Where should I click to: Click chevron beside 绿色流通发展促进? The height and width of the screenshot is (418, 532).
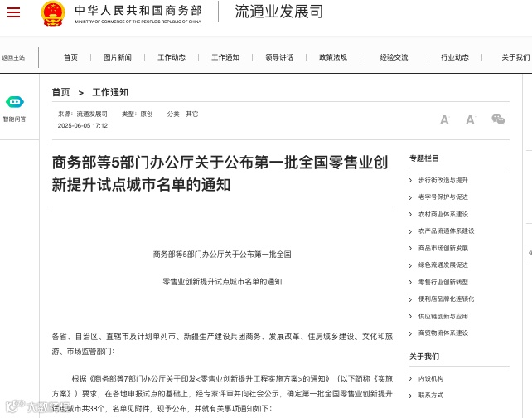tap(410, 265)
